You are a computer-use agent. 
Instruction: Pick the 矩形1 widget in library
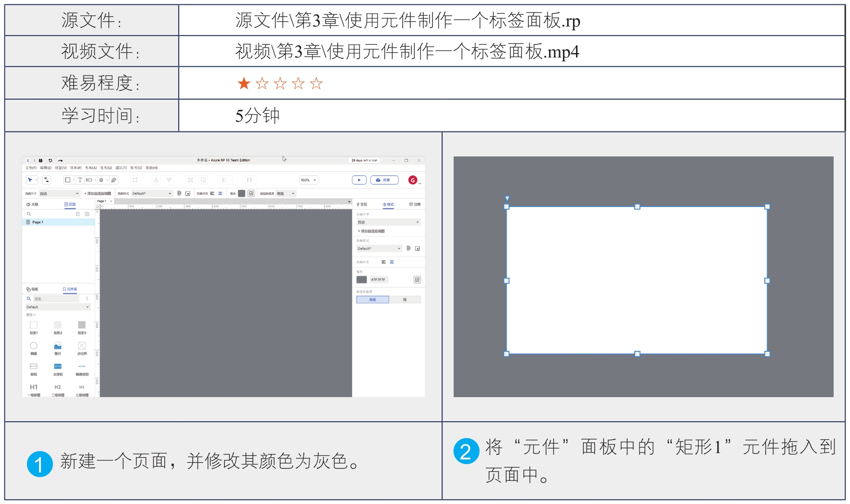point(34,325)
